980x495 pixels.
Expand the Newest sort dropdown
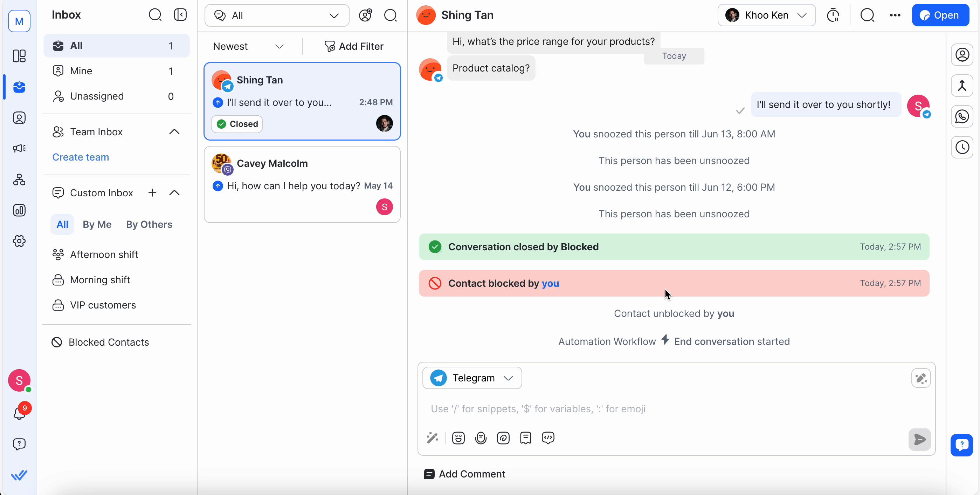pyautogui.click(x=247, y=46)
